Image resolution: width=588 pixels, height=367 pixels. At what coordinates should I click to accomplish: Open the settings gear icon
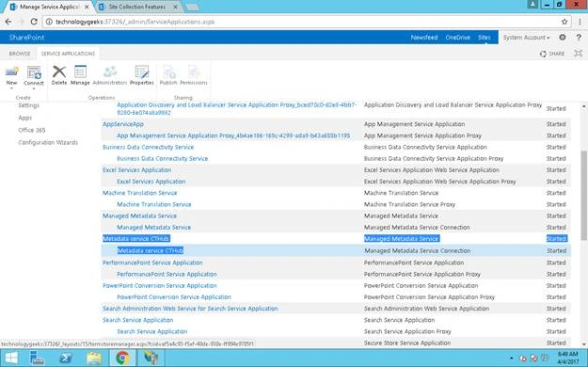click(x=562, y=37)
